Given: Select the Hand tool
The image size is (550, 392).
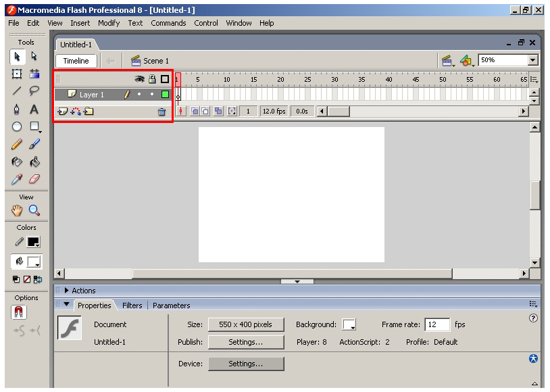Looking at the screenshot, I should 17,211.
